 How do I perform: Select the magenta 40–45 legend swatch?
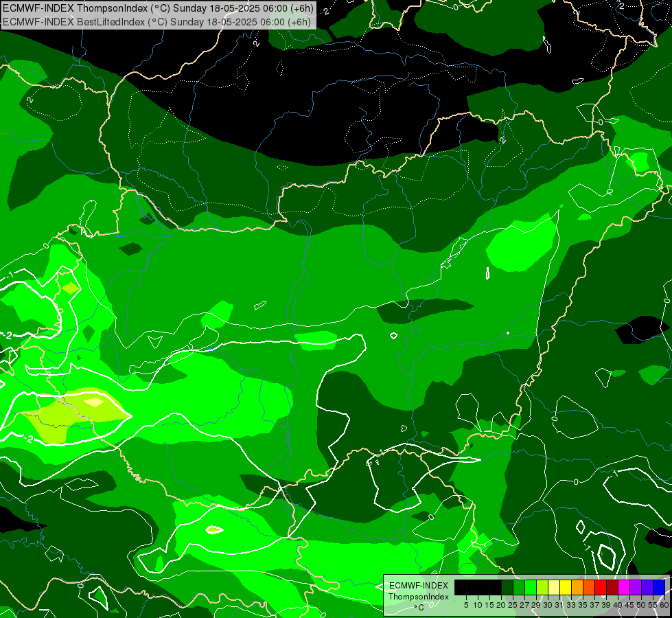(624, 587)
